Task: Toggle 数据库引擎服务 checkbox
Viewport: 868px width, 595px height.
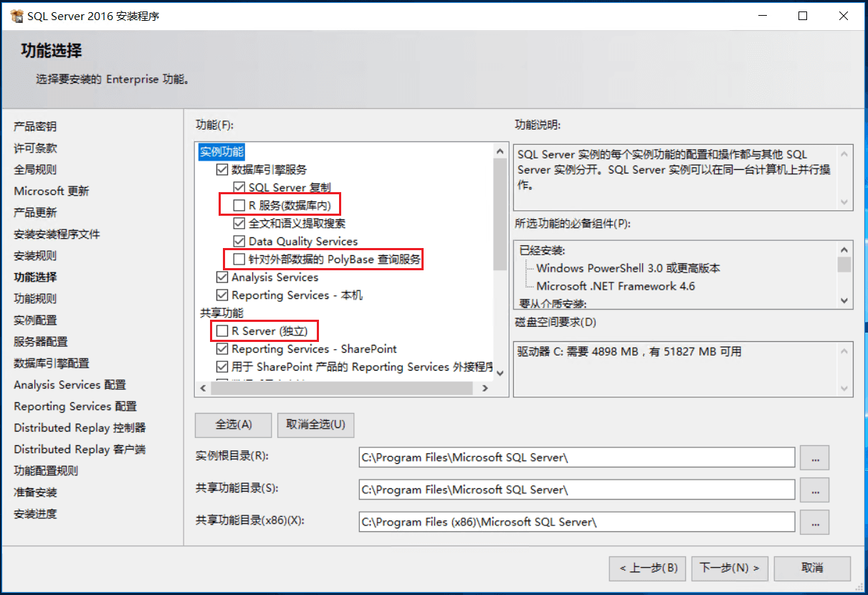Action: click(x=222, y=170)
